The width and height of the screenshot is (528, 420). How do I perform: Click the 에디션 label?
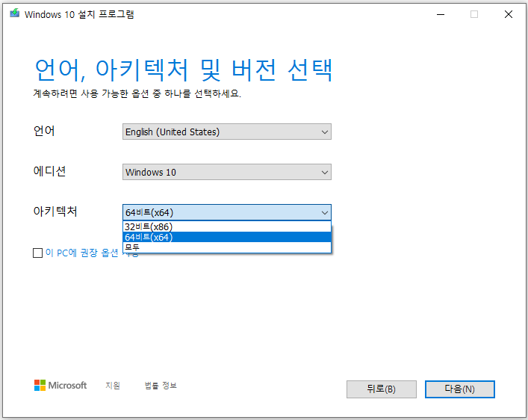(x=49, y=171)
